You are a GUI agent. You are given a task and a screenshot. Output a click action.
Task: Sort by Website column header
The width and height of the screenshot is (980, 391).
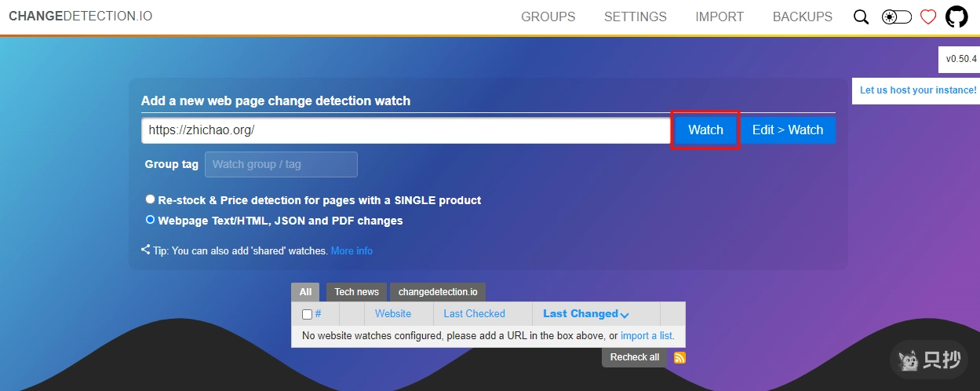coord(392,313)
